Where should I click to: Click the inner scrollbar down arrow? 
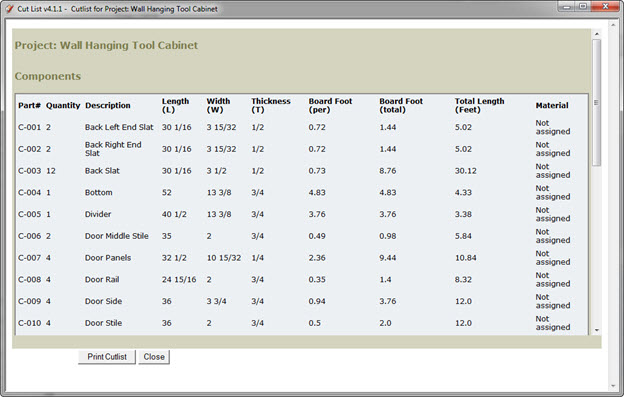coord(597,330)
